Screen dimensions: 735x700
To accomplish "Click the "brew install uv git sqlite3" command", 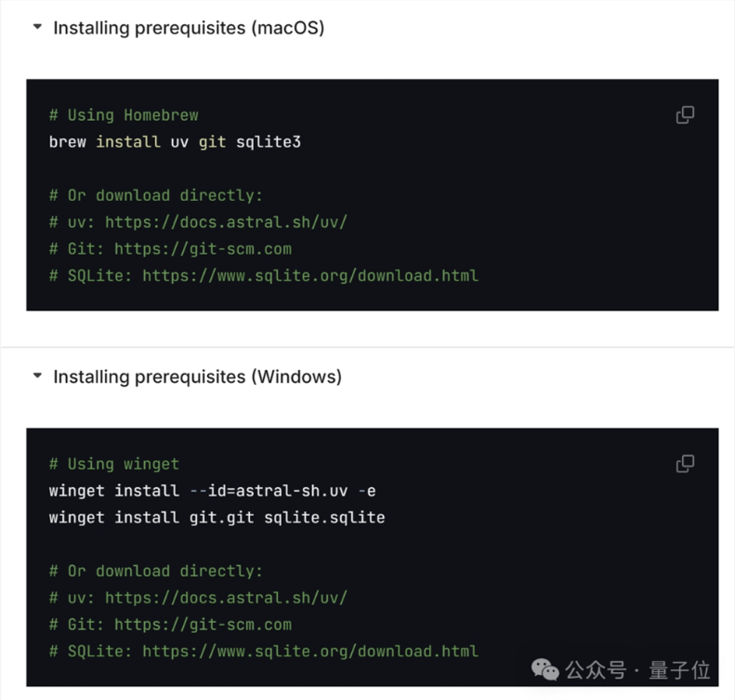I will (x=175, y=142).
